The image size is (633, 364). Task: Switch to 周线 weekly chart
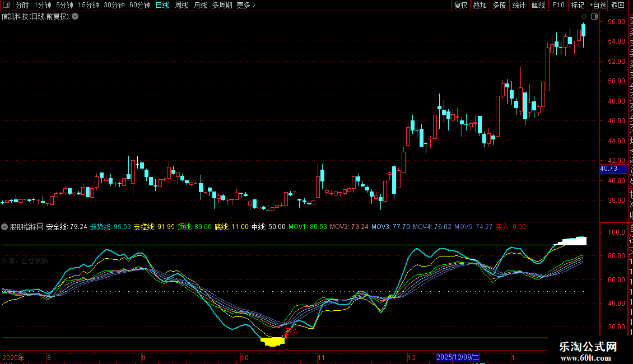click(x=181, y=5)
